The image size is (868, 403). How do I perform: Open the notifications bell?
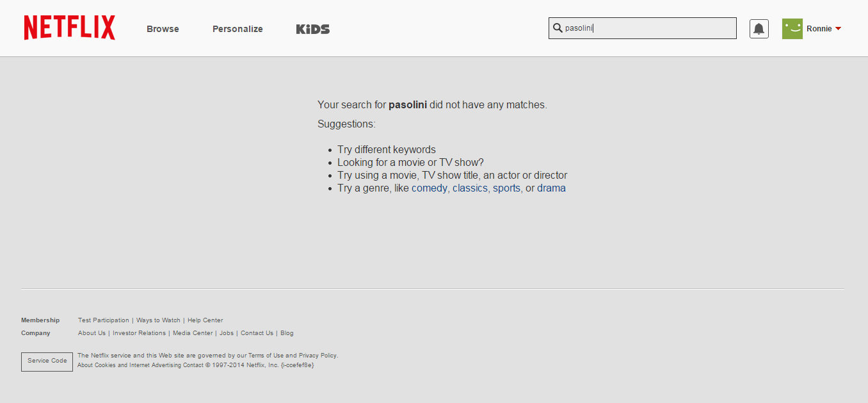click(x=759, y=29)
